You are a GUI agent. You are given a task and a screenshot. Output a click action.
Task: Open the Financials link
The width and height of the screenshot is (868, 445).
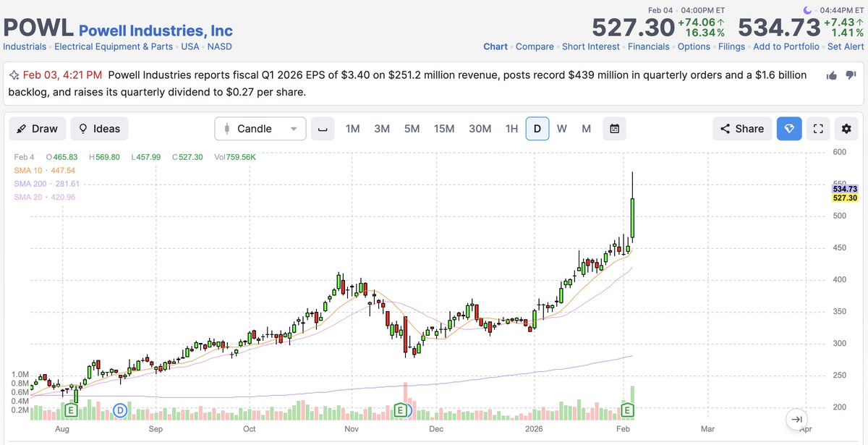[649, 46]
